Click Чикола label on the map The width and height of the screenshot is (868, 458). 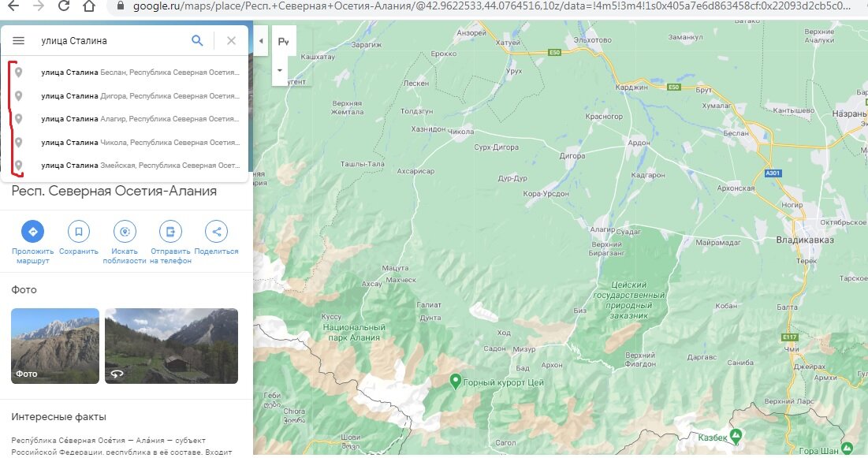tap(460, 132)
